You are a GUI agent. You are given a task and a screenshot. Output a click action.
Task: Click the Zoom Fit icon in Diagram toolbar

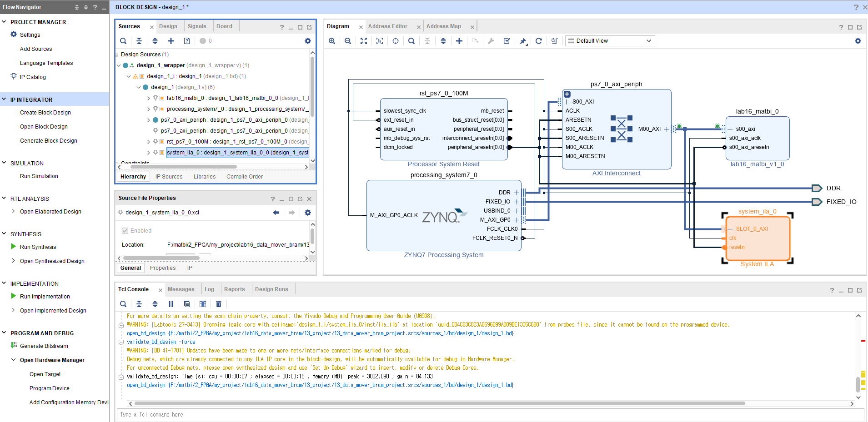[x=364, y=41]
